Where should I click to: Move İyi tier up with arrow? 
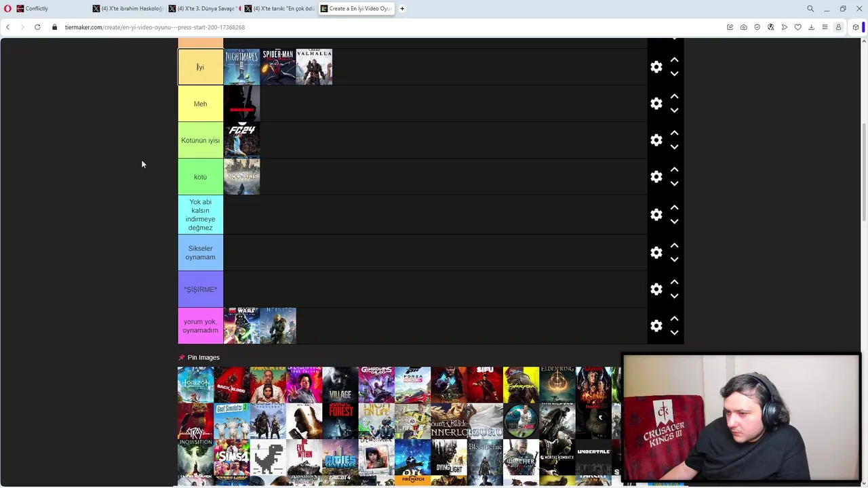(x=674, y=60)
